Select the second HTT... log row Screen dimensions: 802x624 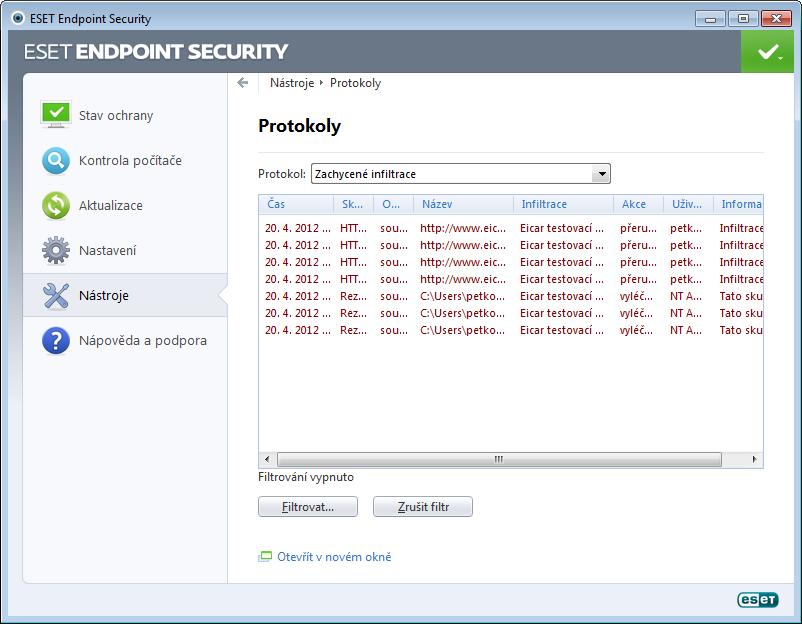511,245
